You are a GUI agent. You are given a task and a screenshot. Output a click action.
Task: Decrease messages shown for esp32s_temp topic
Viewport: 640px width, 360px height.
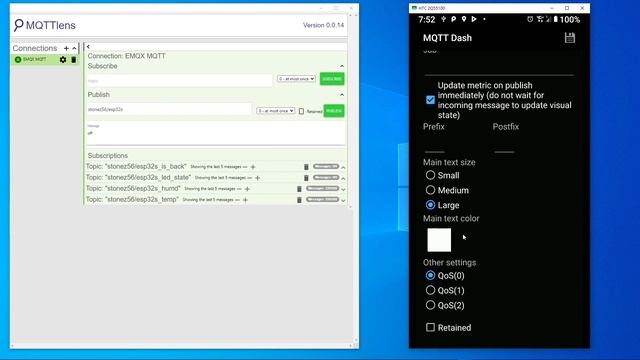tap(238, 200)
